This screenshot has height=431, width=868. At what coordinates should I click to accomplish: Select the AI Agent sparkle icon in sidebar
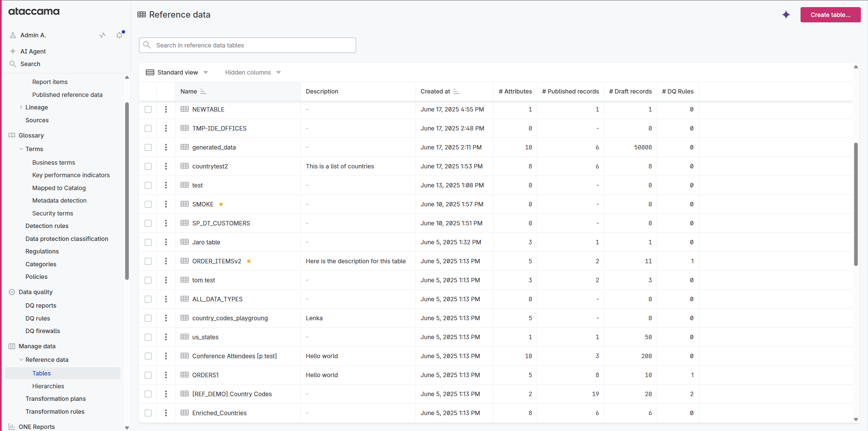tap(13, 51)
